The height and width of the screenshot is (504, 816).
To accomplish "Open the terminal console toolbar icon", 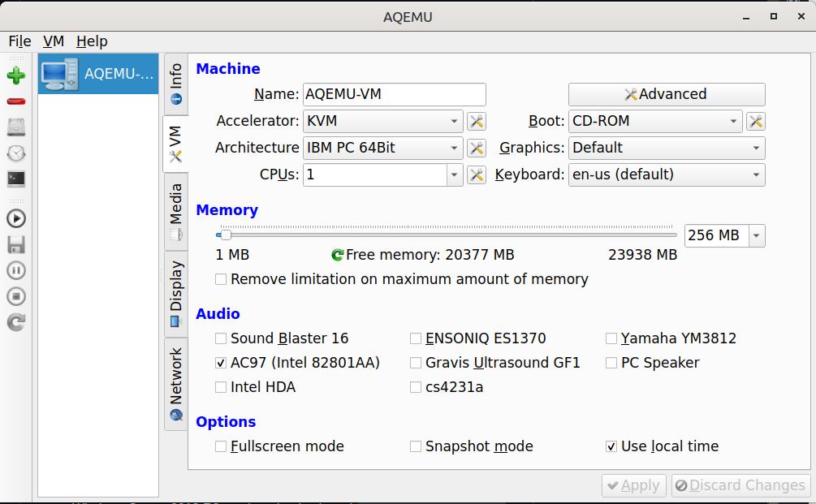I will click(16, 179).
